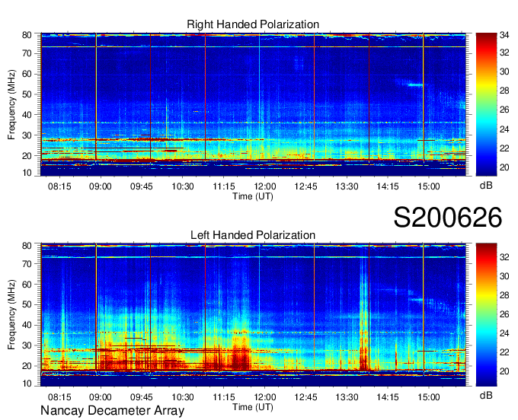Click "Time (UT)" label under the left-handed plot
Image resolution: width=518 pixels, height=420 pixels.
(253, 407)
